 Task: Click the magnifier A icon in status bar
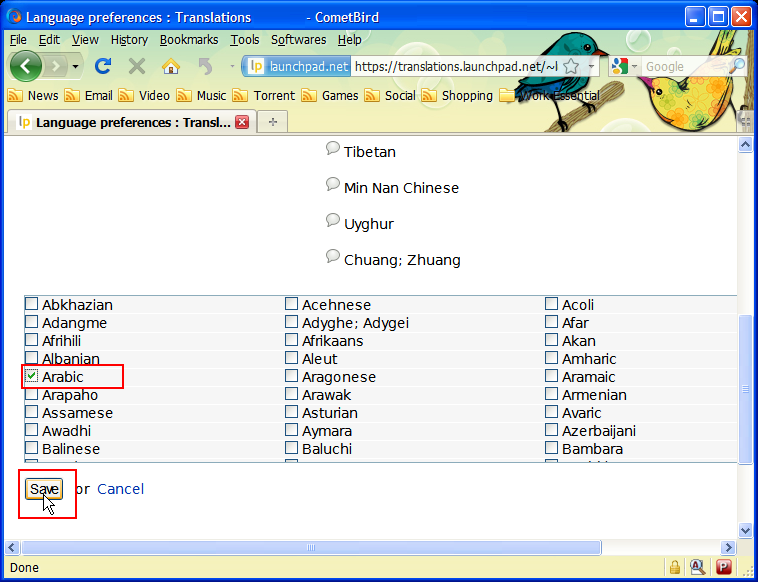tap(698, 567)
